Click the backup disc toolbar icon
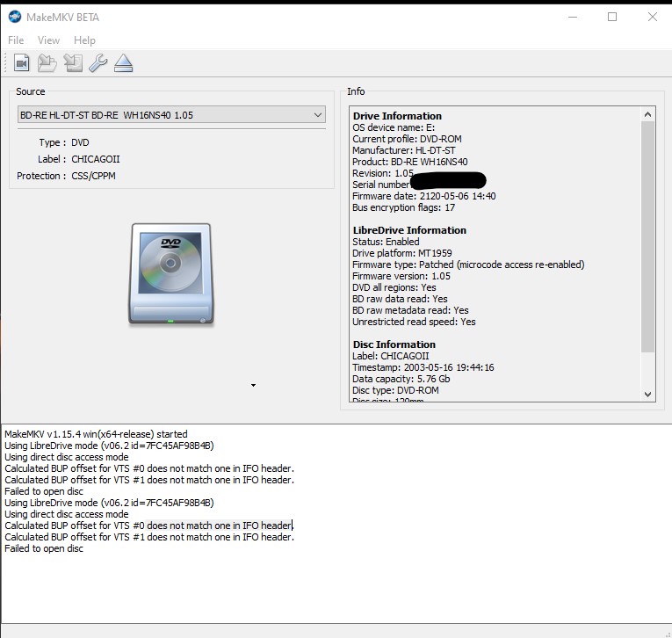This screenshot has width=672, height=638. (73, 63)
